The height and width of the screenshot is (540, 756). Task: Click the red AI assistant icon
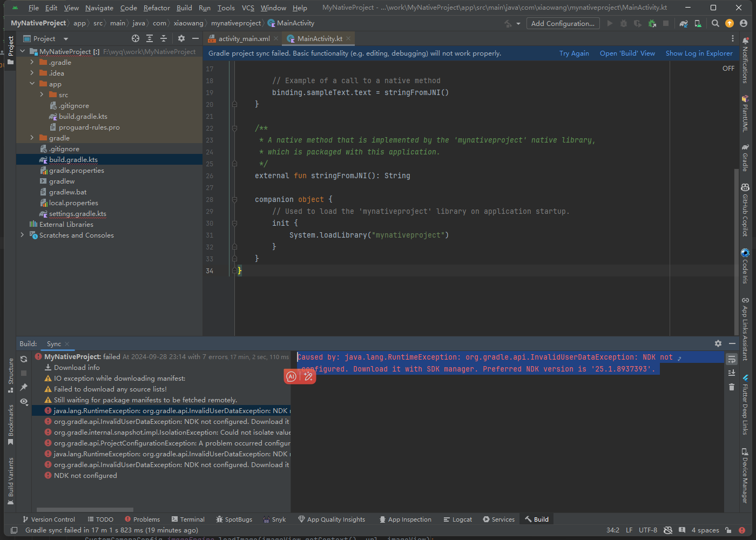pos(292,376)
